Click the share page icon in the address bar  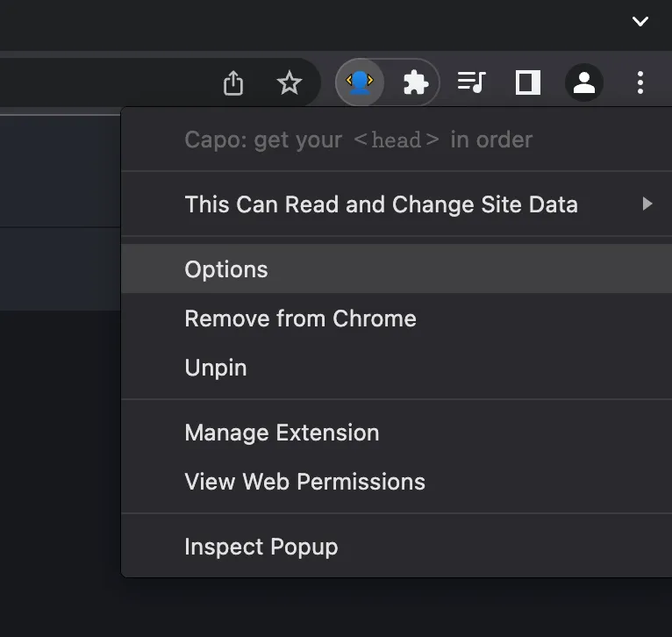pyautogui.click(x=233, y=82)
